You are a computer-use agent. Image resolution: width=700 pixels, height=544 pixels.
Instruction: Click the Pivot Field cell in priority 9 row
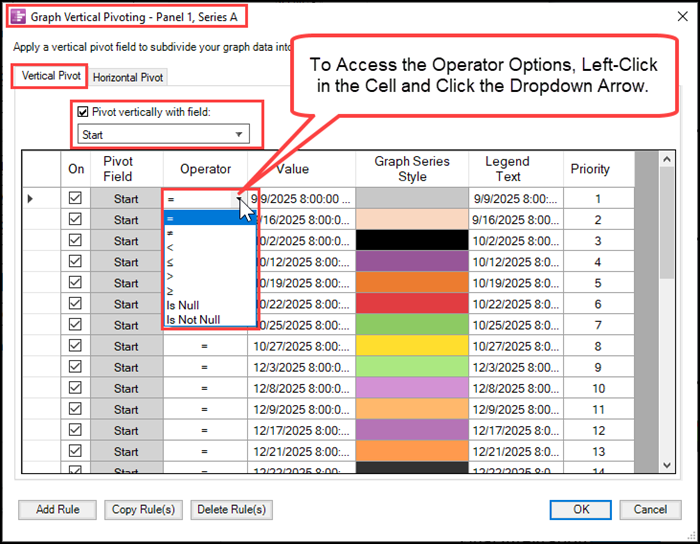tap(127, 367)
